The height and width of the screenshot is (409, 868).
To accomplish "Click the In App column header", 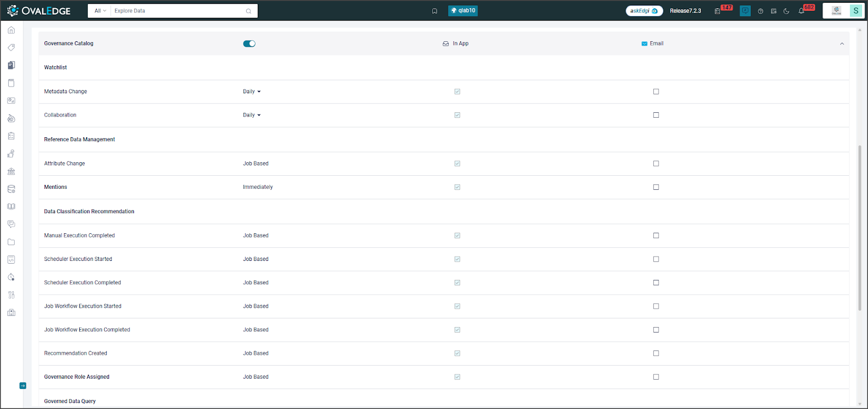I will tap(456, 43).
